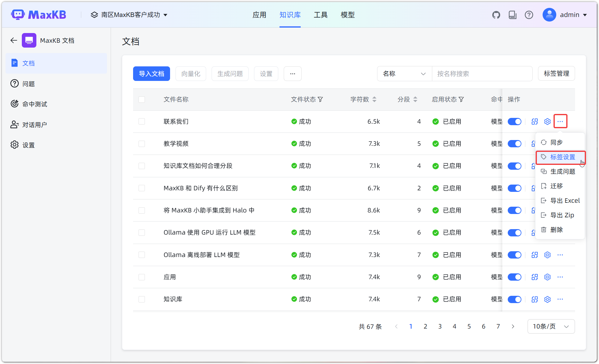This screenshot has width=599, height=364.
Task: Open settings gear for 知识库 document row
Action: [x=547, y=299]
